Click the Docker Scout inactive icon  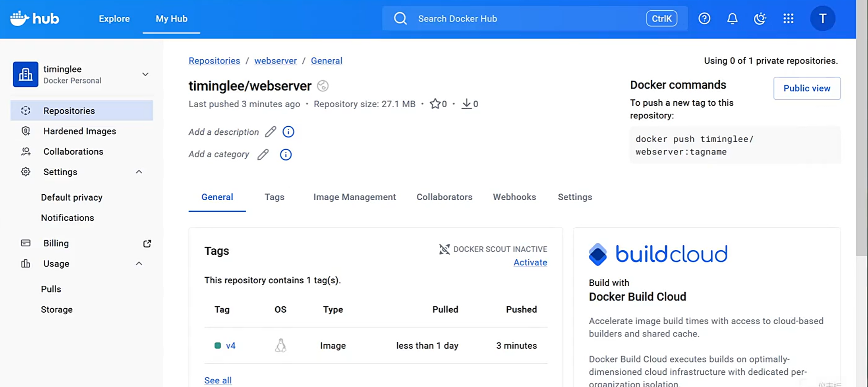coord(444,249)
